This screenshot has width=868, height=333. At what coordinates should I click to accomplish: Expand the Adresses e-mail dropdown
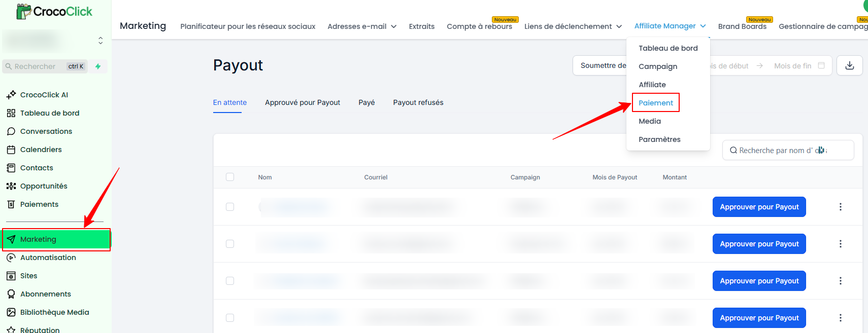point(362,26)
